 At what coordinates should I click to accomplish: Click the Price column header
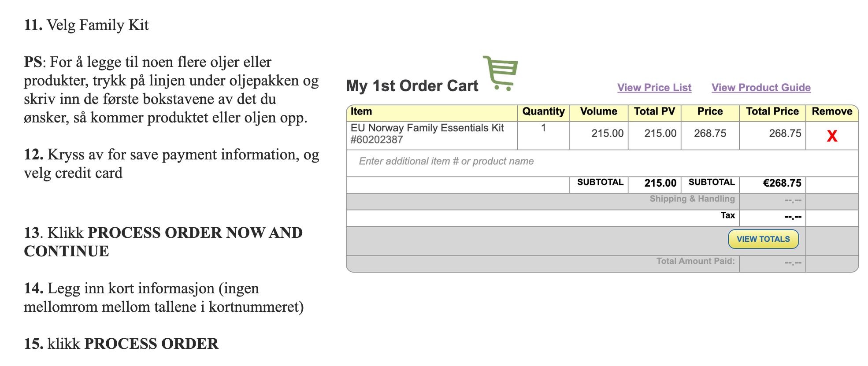pos(710,112)
